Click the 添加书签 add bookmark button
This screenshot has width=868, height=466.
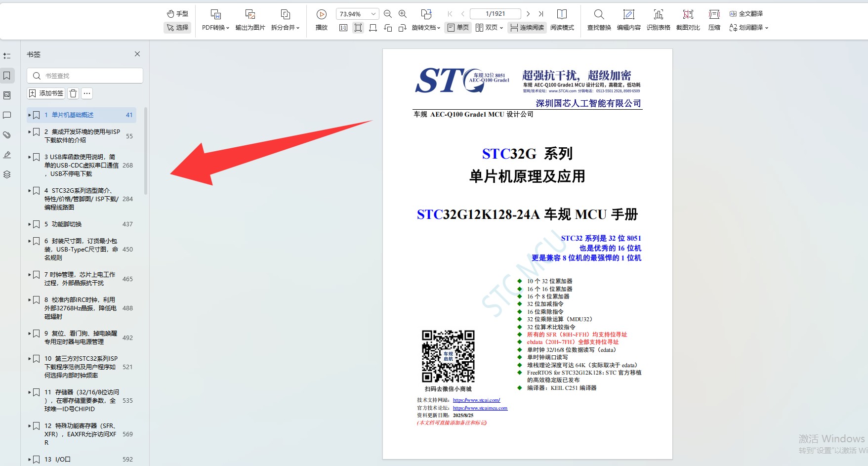tap(46, 93)
